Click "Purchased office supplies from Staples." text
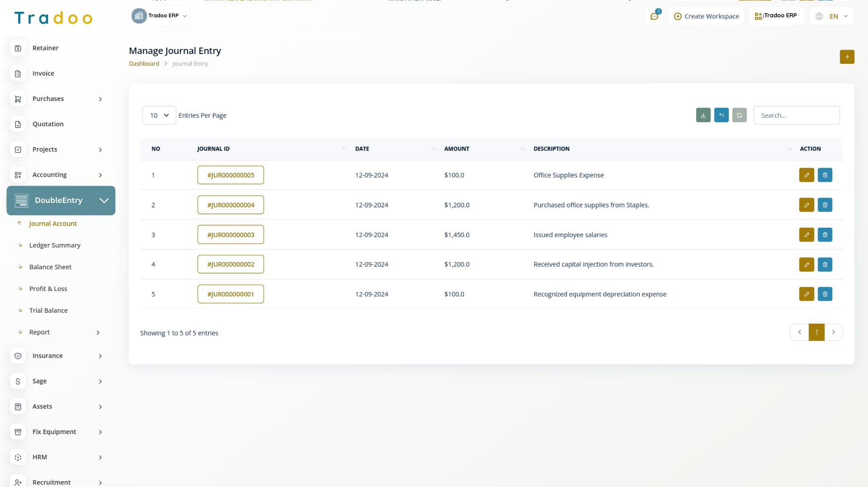 point(591,205)
